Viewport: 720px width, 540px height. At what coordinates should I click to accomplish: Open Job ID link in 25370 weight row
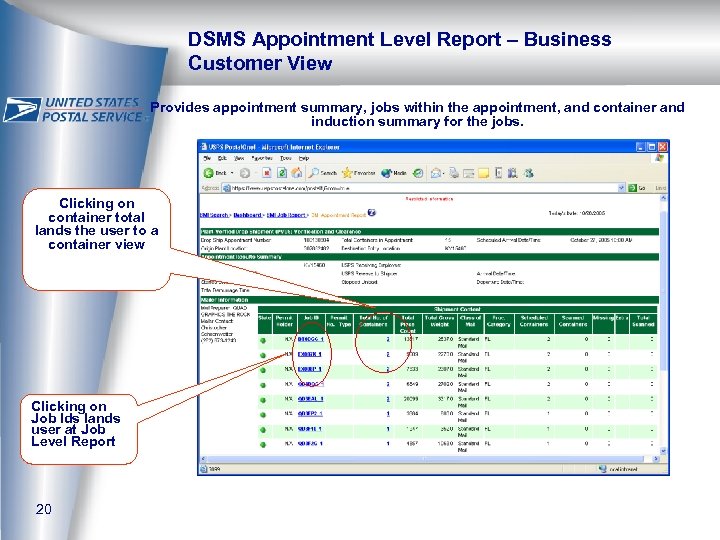pos(311,339)
